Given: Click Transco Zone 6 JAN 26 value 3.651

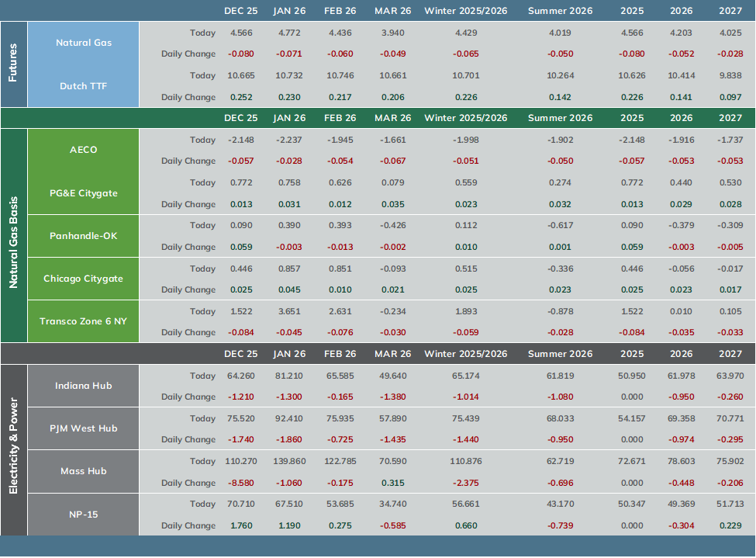Looking at the screenshot, I should click(289, 311).
